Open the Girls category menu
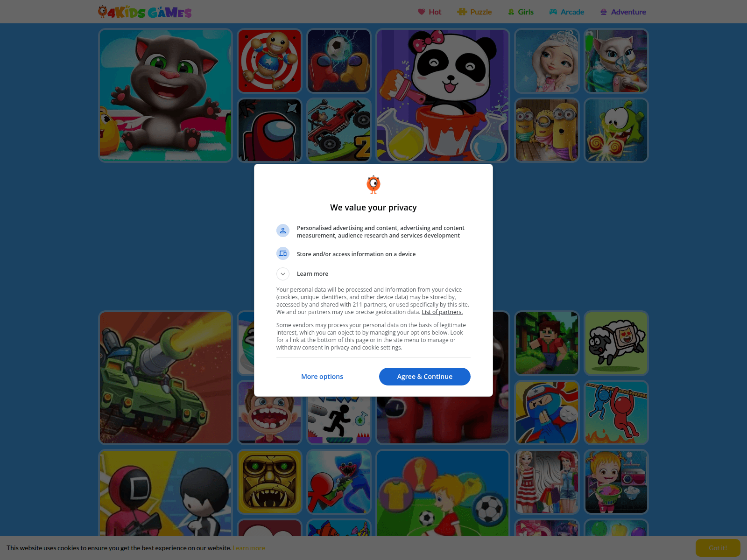 (521, 12)
